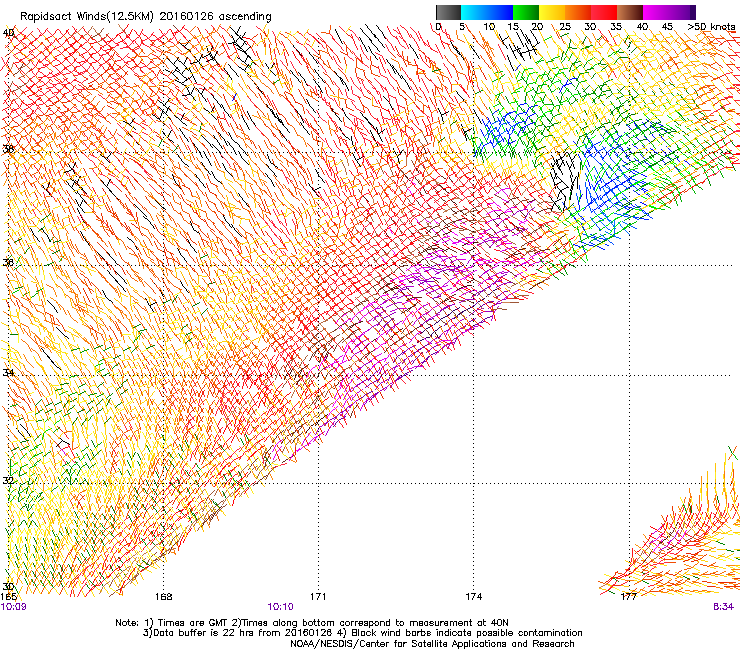Click the purple '10:10' time label
This screenshot has height=650, width=740.
280,607
